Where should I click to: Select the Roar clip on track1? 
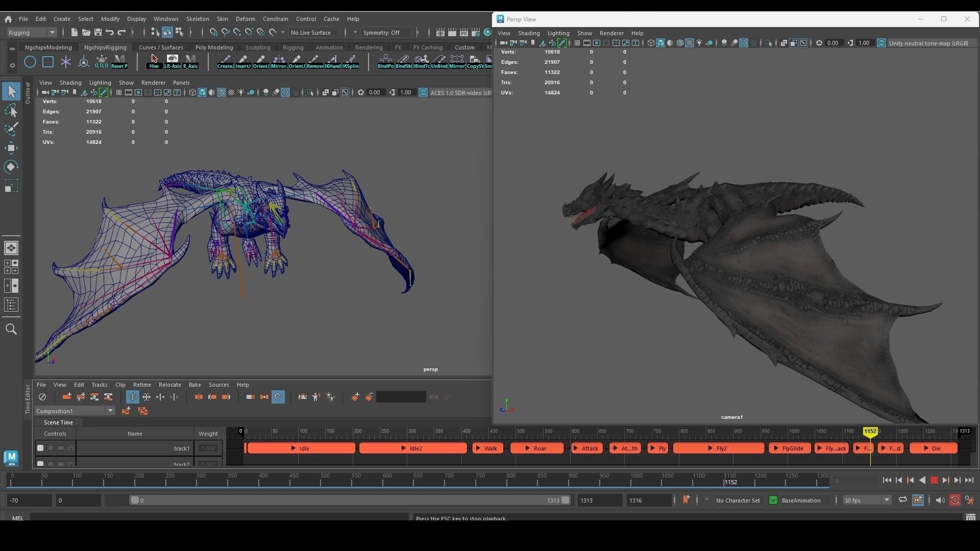point(537,448)
